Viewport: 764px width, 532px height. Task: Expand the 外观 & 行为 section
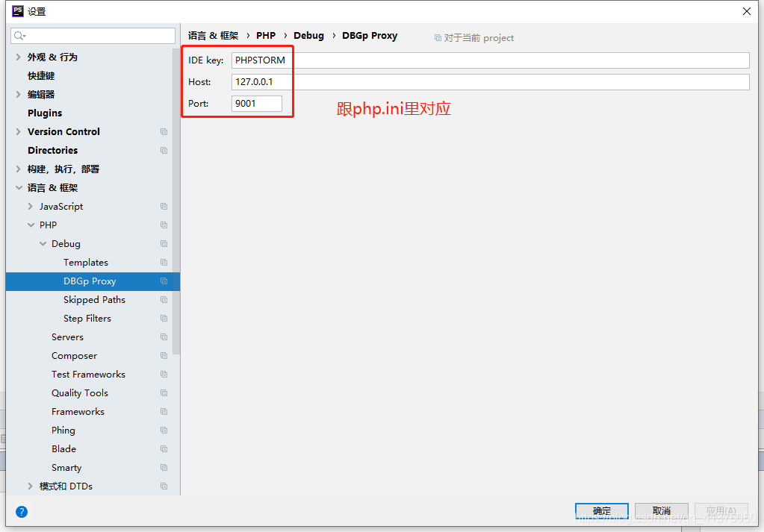coord(18,57)
